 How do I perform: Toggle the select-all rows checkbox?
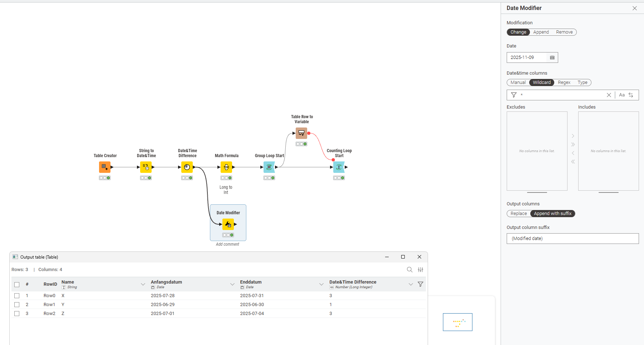[x=17, y=285]
